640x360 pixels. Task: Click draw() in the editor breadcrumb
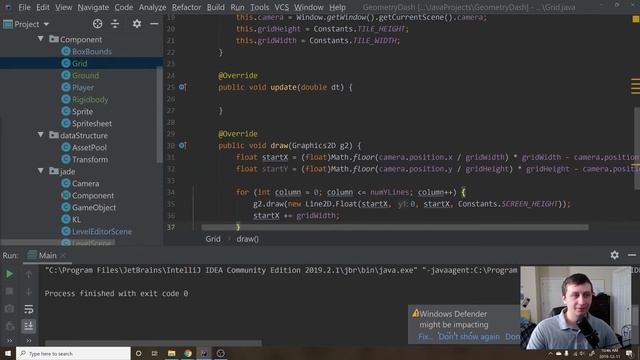[x=247, y=239]
